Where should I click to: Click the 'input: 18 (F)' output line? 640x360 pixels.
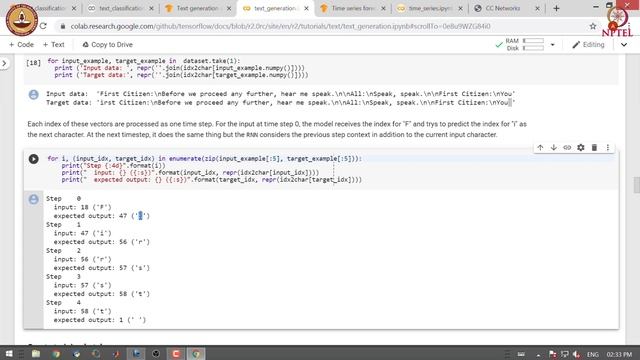82,207
